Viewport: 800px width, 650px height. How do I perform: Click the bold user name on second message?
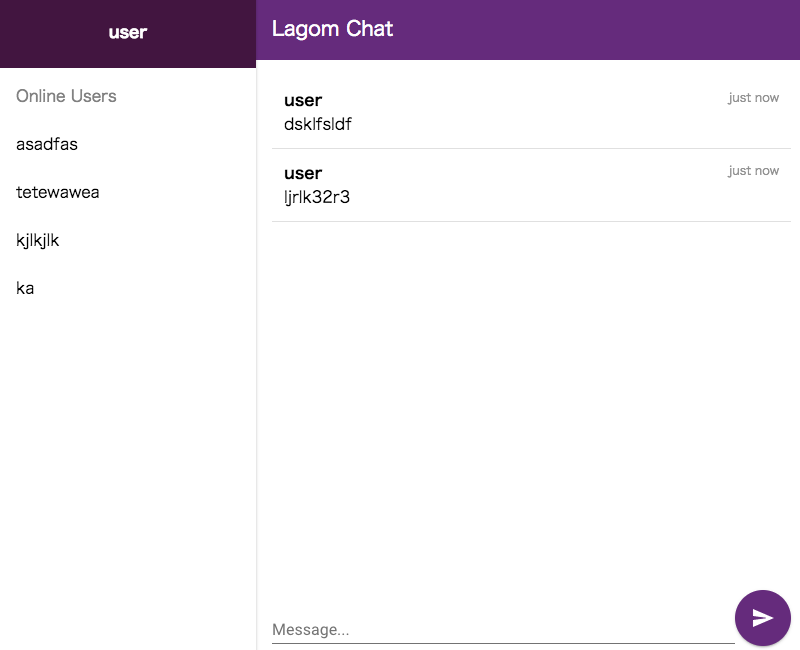pos(302,173)
